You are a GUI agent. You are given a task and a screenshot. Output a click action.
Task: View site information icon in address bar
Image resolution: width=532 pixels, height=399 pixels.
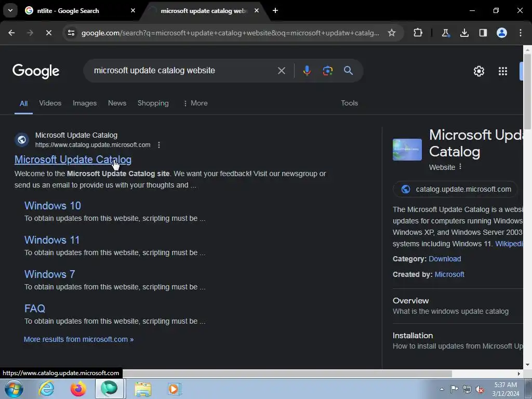tap(71, 33)
